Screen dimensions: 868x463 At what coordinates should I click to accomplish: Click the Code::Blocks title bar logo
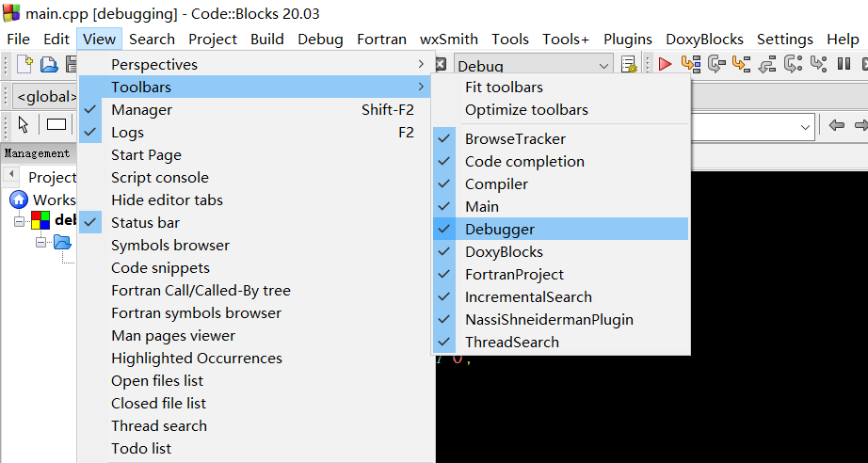coord(11,13)
